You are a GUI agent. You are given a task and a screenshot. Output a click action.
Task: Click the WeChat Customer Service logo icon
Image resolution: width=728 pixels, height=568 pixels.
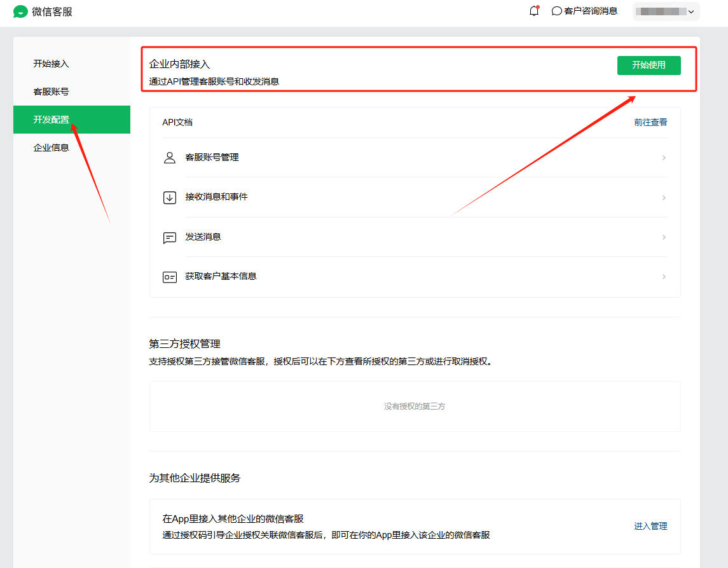pos(20,11)
